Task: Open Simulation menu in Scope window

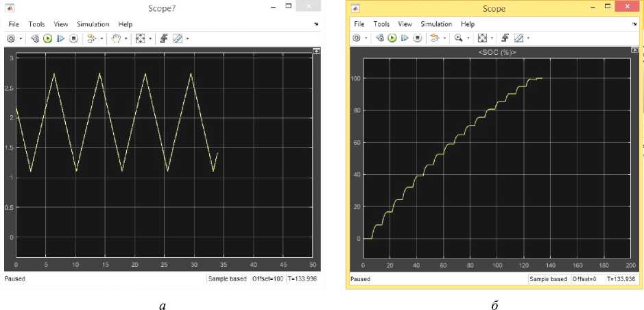Action: click(x=436, y=24)
